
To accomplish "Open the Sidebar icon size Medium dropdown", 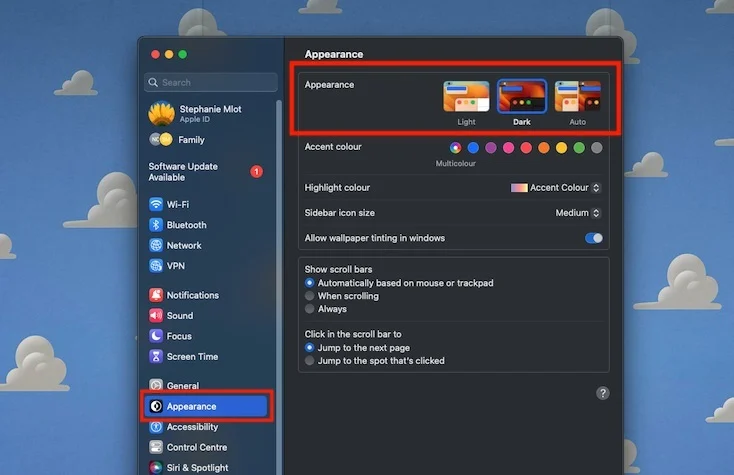I will pos(578,213).
